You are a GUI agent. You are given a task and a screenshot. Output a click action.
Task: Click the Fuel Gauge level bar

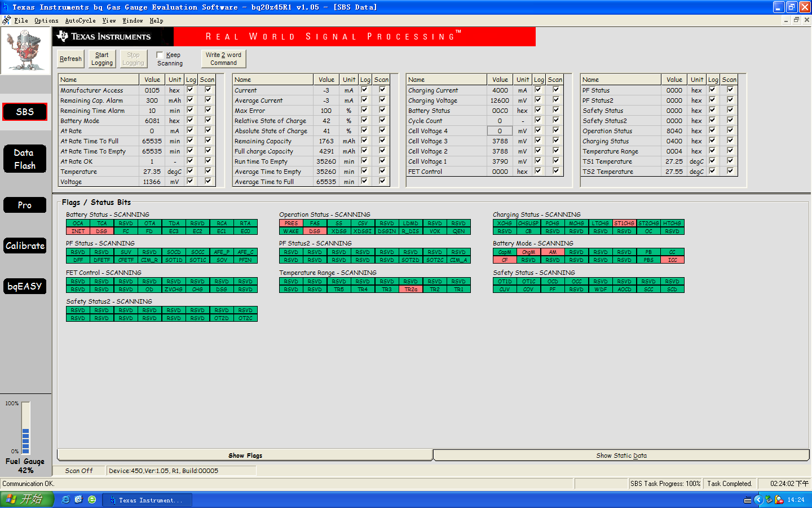point(25,428)
